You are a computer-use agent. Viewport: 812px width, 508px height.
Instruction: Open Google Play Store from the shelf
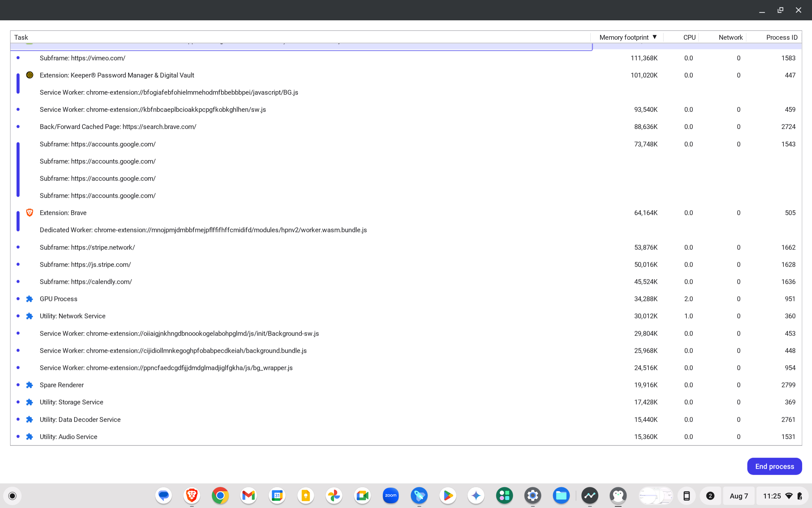pos(448,496)
